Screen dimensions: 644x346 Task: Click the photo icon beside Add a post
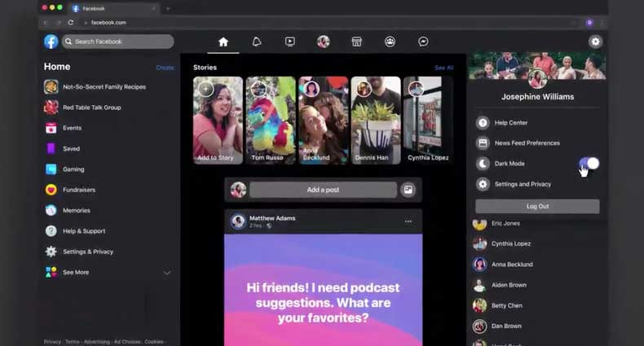click(x=408, y=190)
